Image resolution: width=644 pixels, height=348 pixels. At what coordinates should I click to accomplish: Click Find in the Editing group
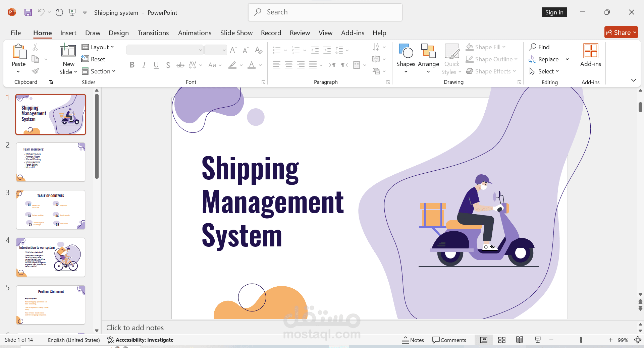point(539,47)
